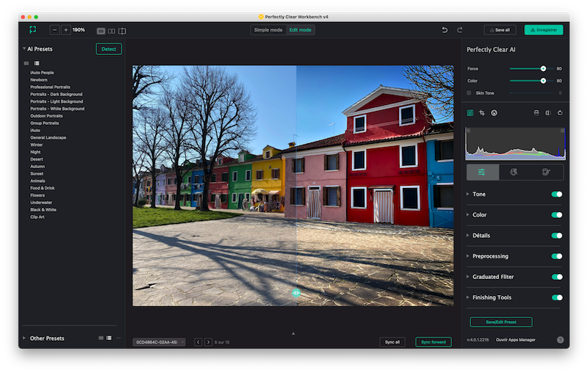This screenshot has width=588, height=373.
Task: Show Other Presets as list
Action: click(109, 338)
